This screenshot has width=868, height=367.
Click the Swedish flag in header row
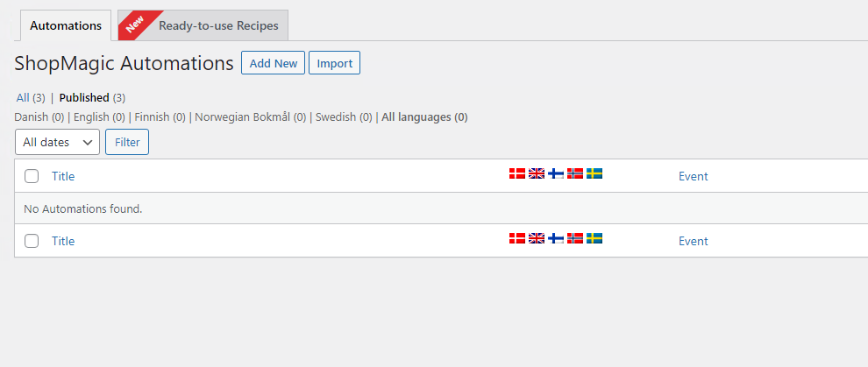(x=594, y=173)
